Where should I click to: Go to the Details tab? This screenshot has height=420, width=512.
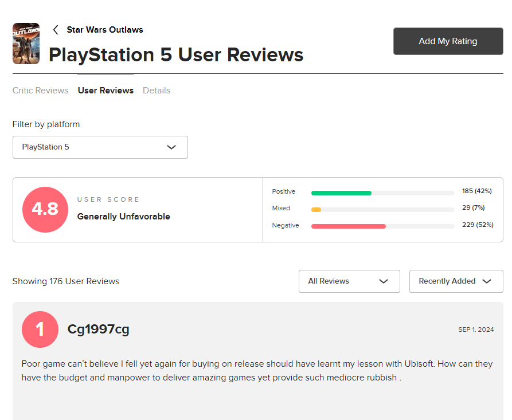157,91
